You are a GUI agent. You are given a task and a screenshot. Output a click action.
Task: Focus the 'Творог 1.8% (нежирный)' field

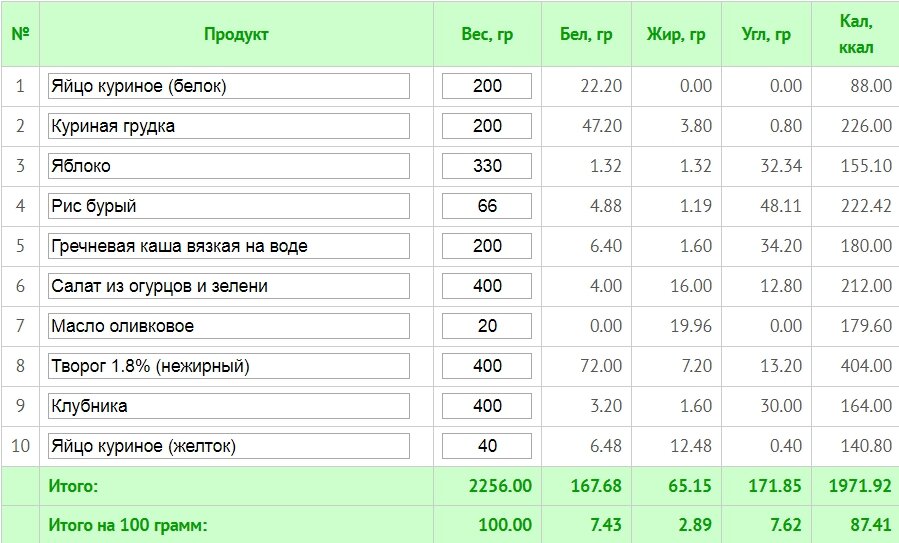[x=229, y=366]
